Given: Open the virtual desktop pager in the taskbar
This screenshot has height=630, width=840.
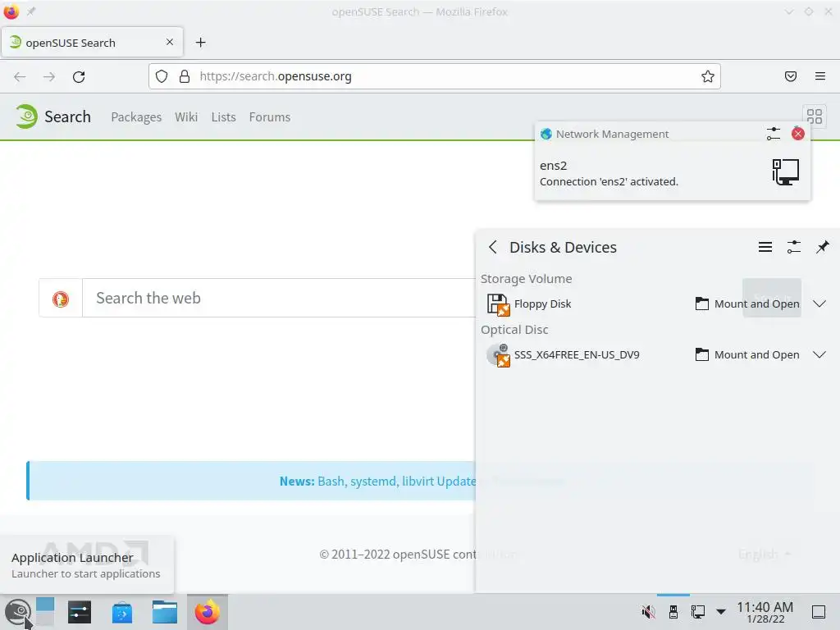Looking at the screenshot, I should pos(45,612).
